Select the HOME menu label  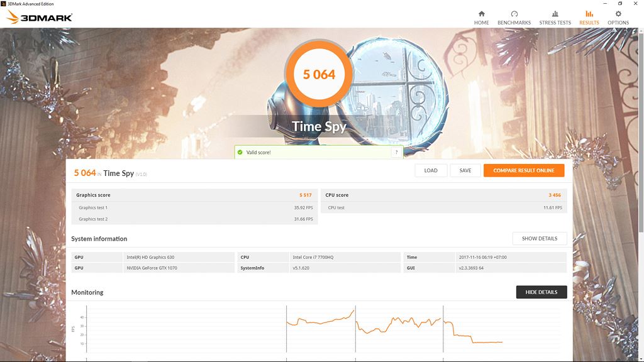point(481,23)
